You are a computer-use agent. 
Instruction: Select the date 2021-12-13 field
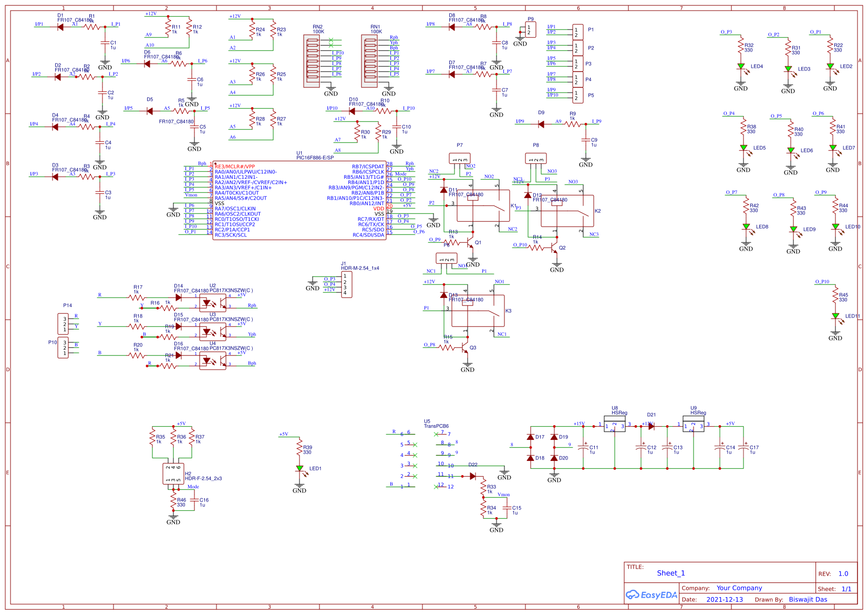coord(725,600)
